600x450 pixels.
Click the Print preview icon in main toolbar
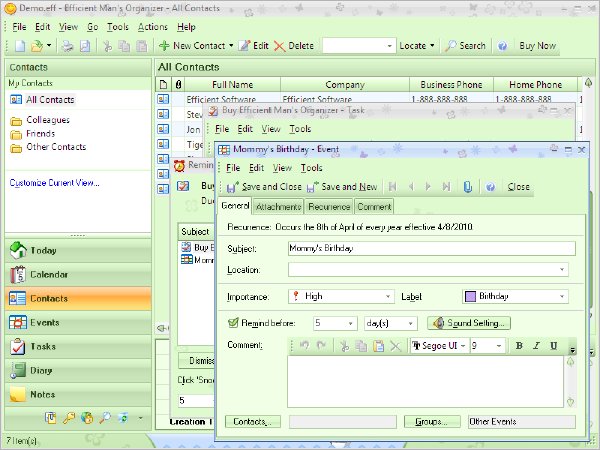pos(85,46)
